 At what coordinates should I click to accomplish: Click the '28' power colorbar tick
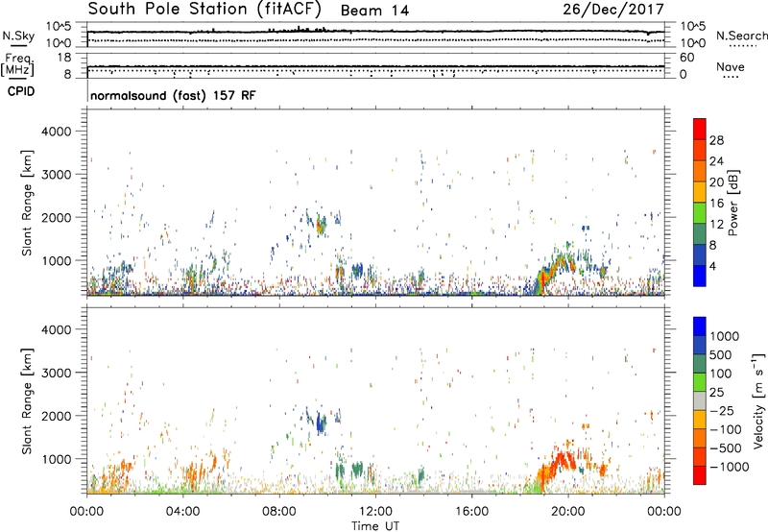tap(716, 140)
